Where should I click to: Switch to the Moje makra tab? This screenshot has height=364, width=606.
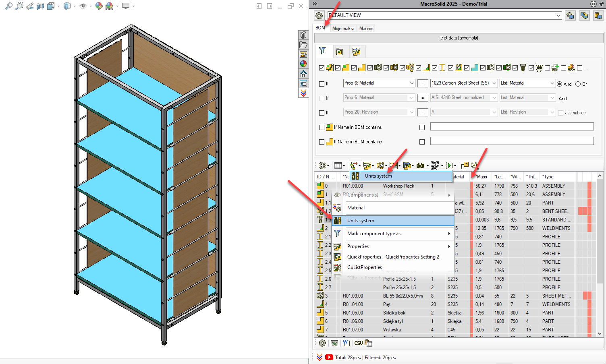343,29
